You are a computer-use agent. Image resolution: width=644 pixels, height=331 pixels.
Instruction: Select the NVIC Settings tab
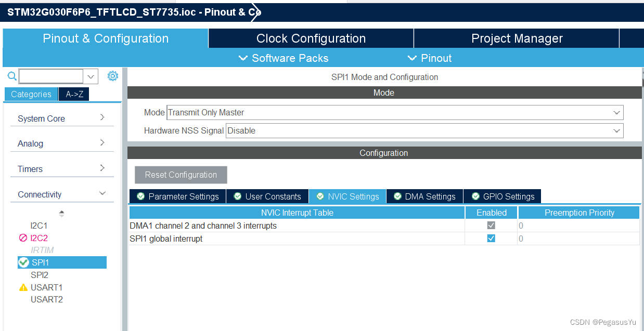[x=347, y=196]
